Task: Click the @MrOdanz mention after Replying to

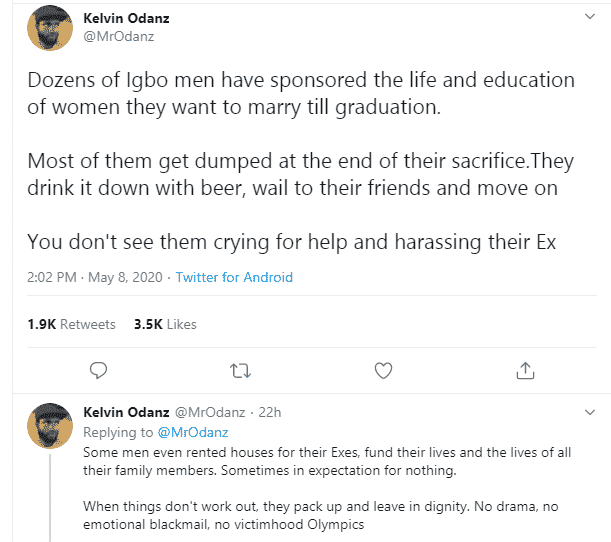Action: coord(194,432)
